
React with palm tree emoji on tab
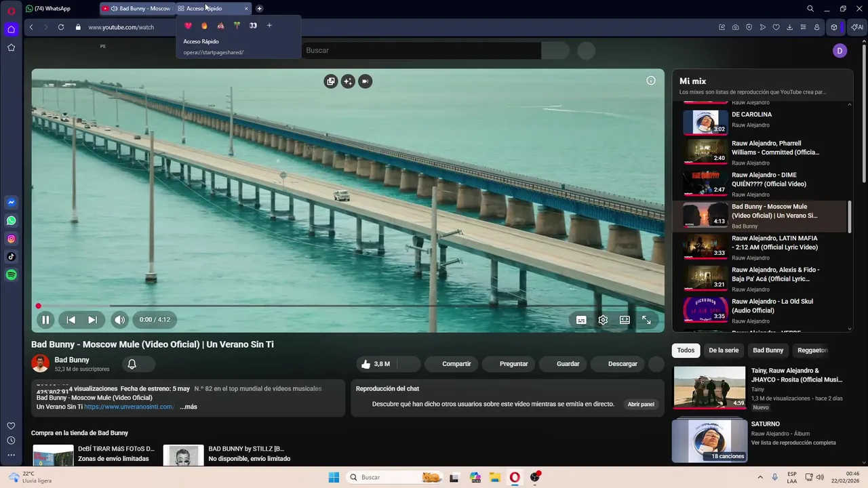(237, 26)
